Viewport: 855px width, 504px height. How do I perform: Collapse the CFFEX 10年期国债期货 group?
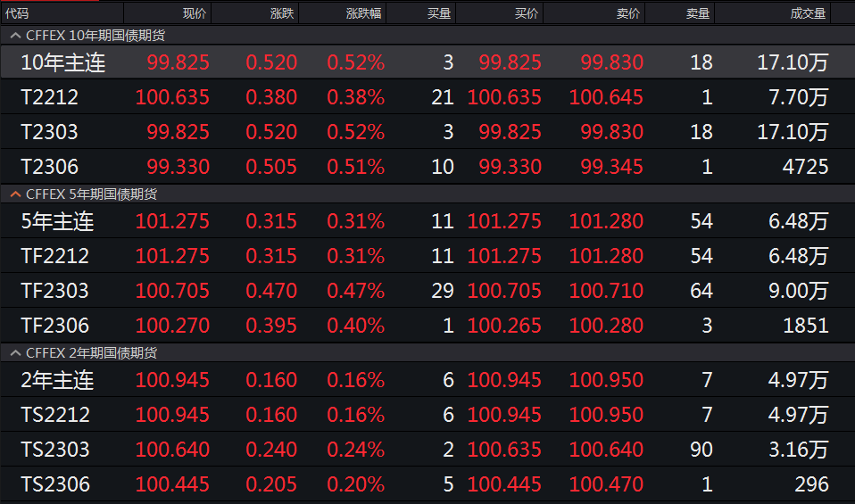pyautogui.click(x=15, y=36)
